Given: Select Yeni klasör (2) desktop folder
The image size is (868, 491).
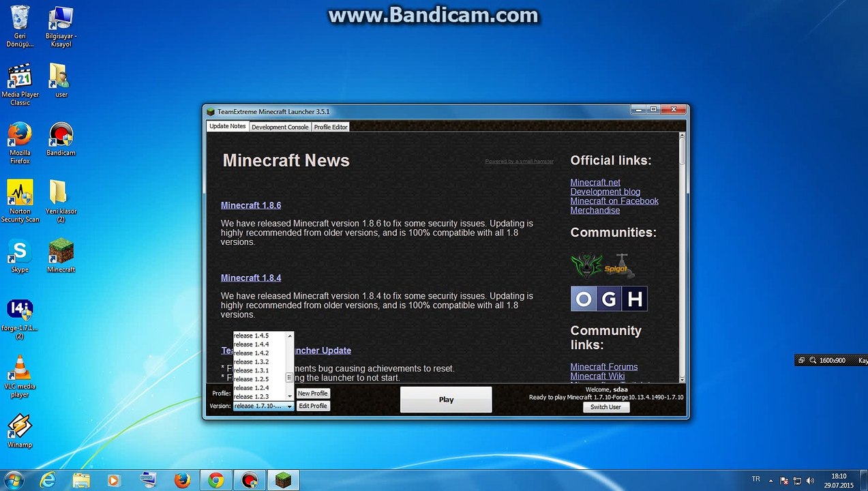Looking at the screenshot, I should pyautogui.click(x=61, y=200).
